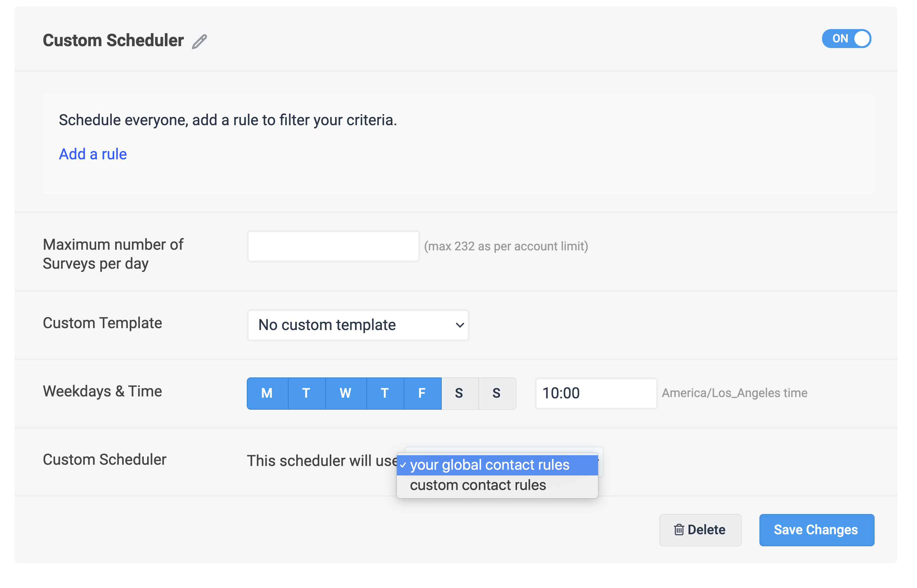Enable Saturday in the weekday selector
Image resolution: width=917 pixels, height=588 pixels.
(x=459, y=393)
